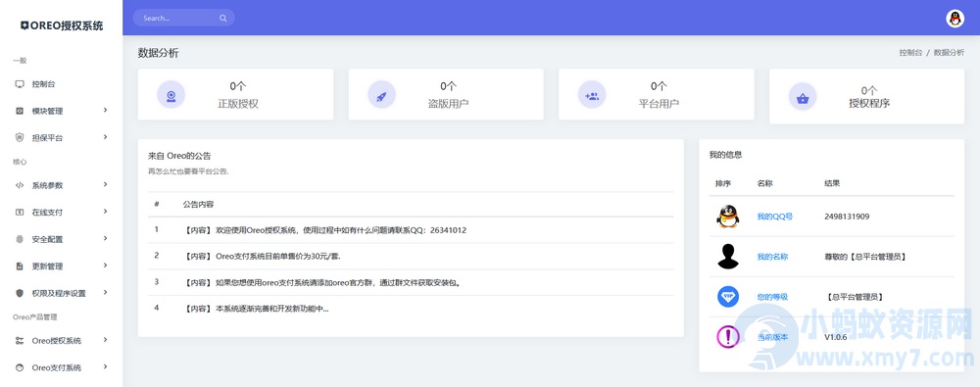Image resolution: width=980 pixels, height=387 pixels.
Task: Open the 权限及程序设置 menu item
Action: (61, 293)
